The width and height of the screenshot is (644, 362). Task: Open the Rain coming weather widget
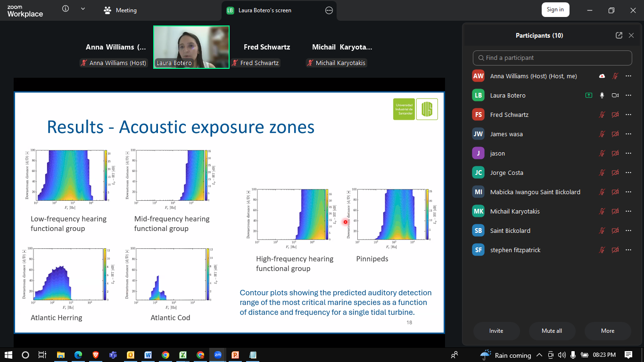point(506,355)
